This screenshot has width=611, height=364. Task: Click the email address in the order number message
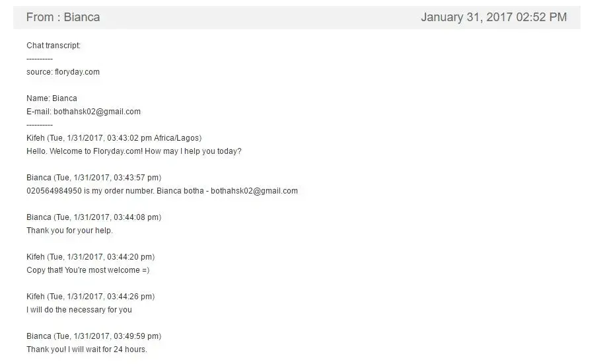[254, 191]
